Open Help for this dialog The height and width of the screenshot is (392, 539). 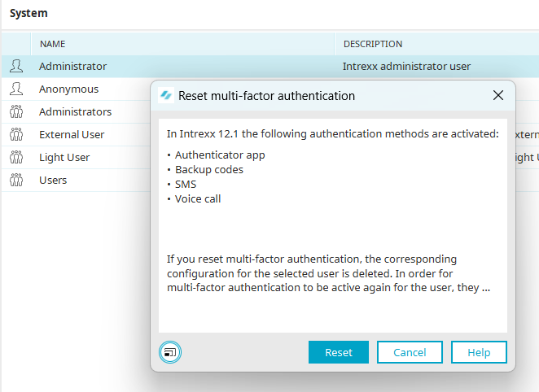coord(479,352)
